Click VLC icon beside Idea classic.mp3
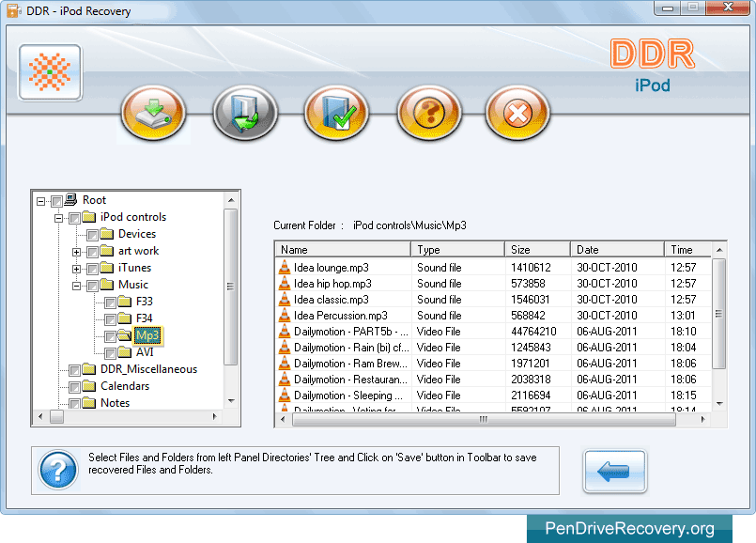 point(285,299)
